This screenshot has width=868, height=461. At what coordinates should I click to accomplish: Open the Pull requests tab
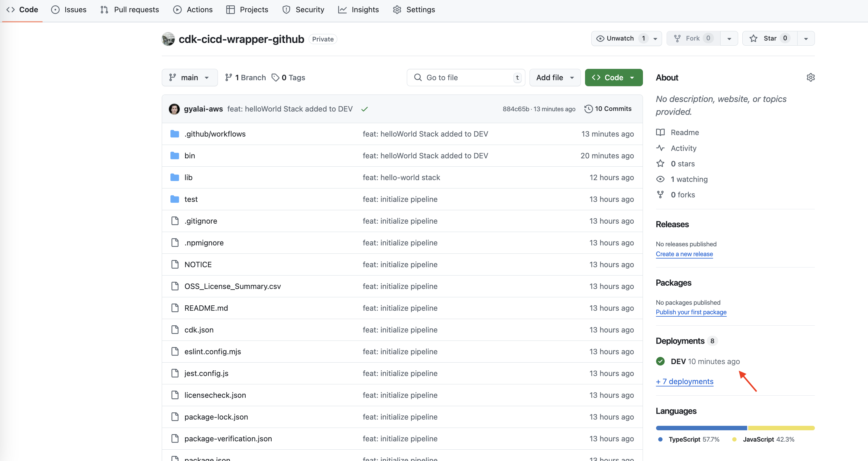tap(130, 10)
